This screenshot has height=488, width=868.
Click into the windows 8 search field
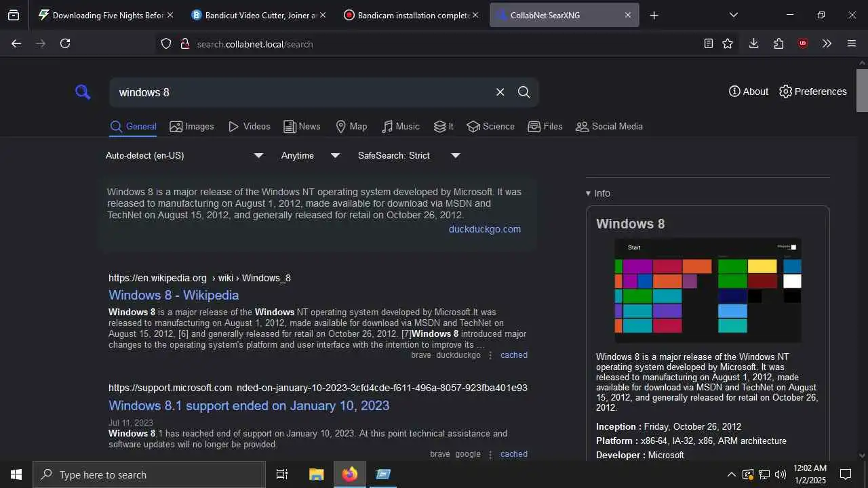coord(302,92)
